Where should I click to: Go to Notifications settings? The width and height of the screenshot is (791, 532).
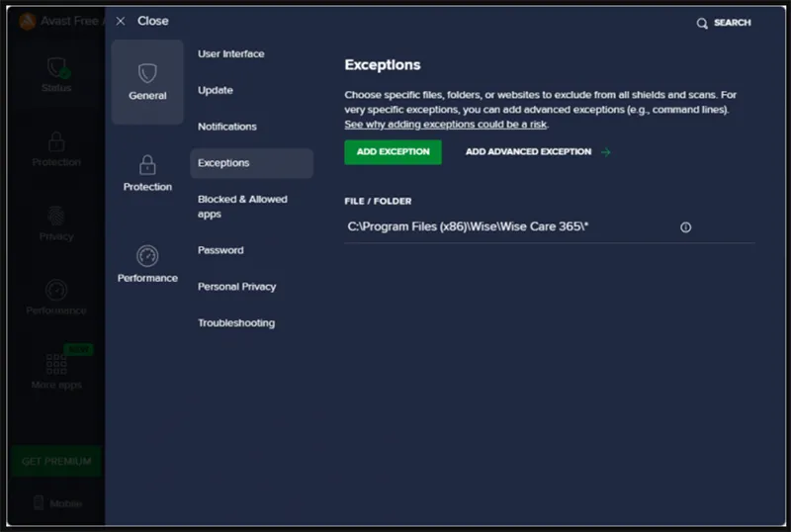[226, 127]
